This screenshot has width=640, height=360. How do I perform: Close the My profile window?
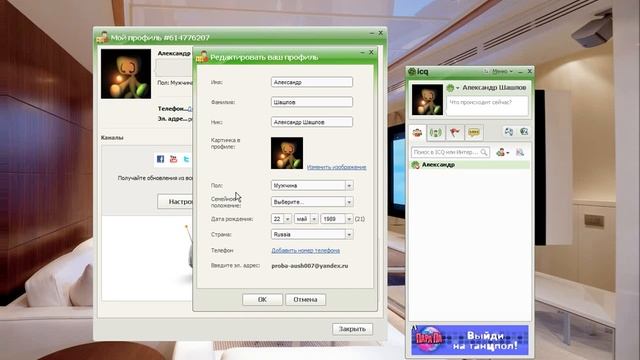tap(380, 33)
